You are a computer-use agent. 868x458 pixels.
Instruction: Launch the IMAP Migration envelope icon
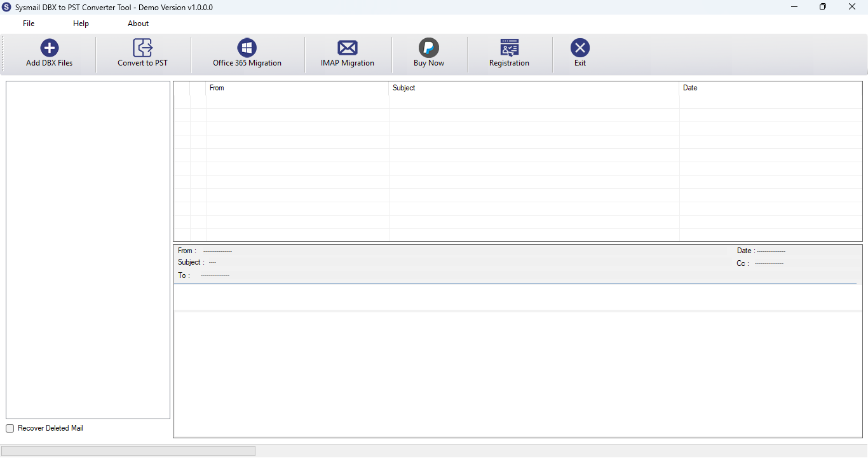(348, 48)
